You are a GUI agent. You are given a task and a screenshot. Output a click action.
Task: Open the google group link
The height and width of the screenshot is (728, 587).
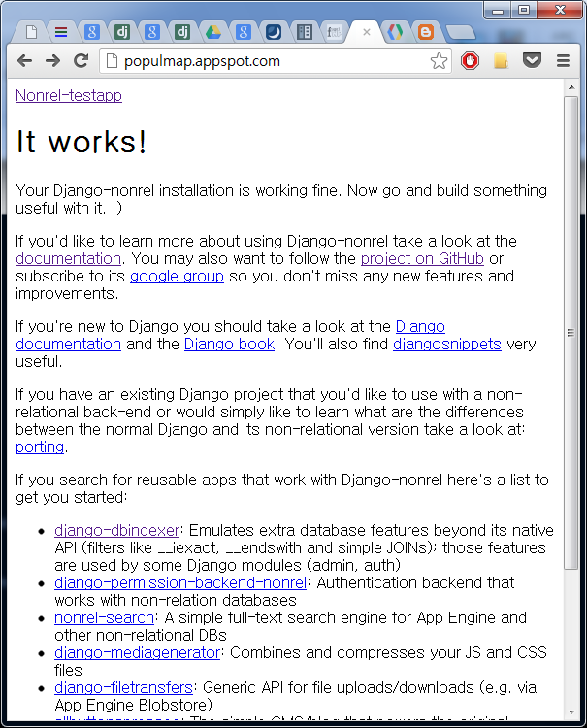pyautogui.click(x=177, y=277)
